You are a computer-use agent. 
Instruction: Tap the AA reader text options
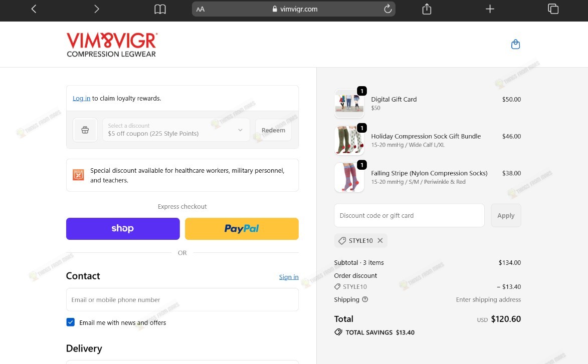click(200, 9)
